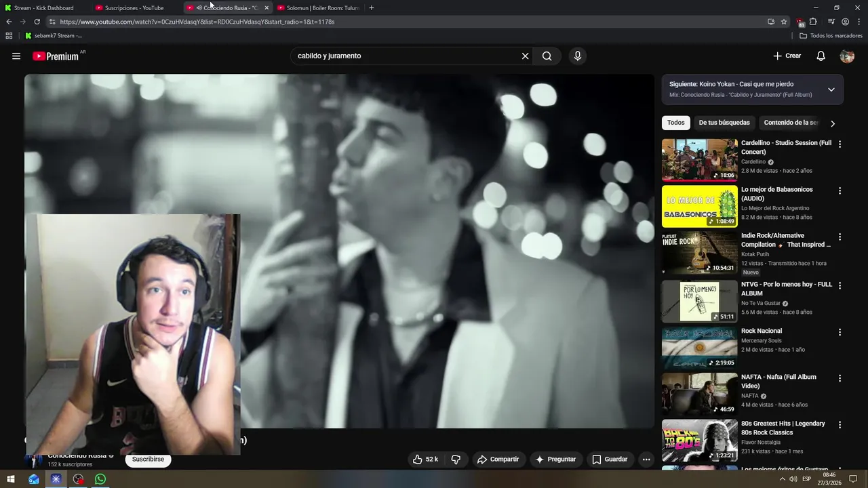Open options menu for NTVG album
This screenshot has width=868, height=488.
point(840,286)
